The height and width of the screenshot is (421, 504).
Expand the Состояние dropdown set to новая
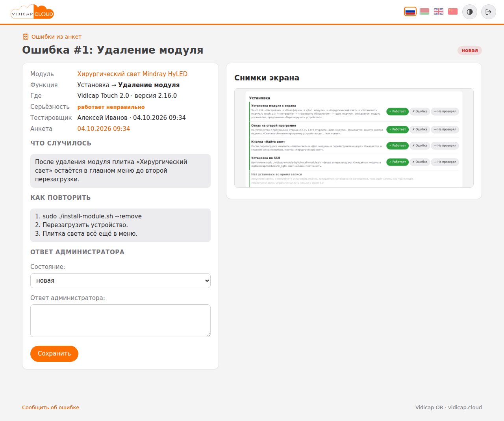coord(120,281)
